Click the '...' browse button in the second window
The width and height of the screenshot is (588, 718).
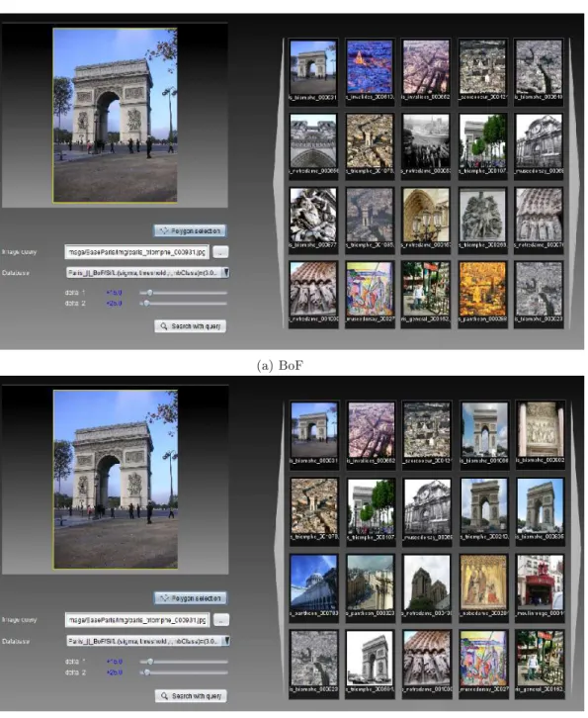[221, 620]
